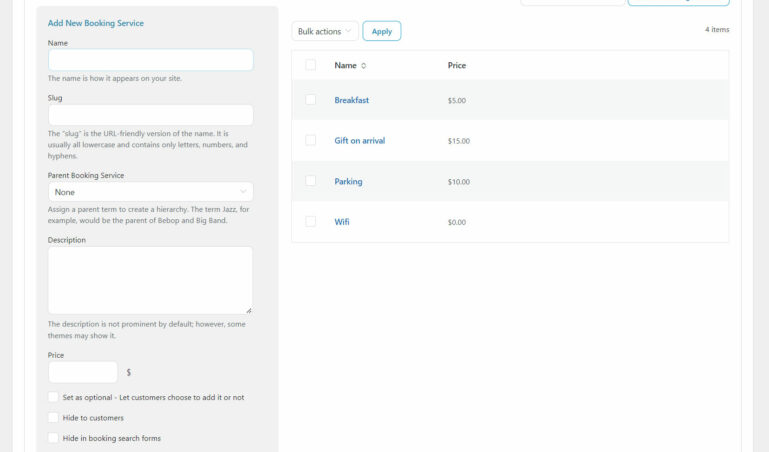Select the Gift on arrival row checkbox
This screenshot has width=769, height=452.
[310, 140]
